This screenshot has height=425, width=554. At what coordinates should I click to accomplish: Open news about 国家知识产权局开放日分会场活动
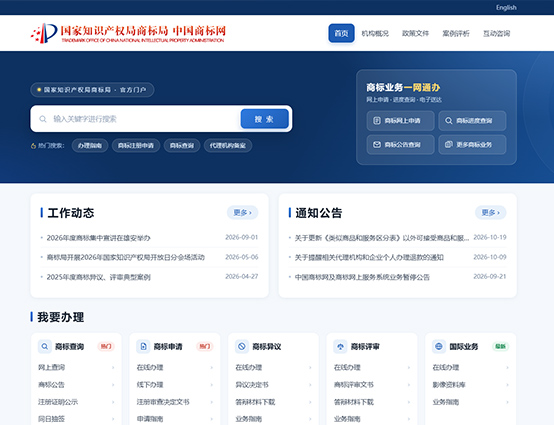pos(126,258)
